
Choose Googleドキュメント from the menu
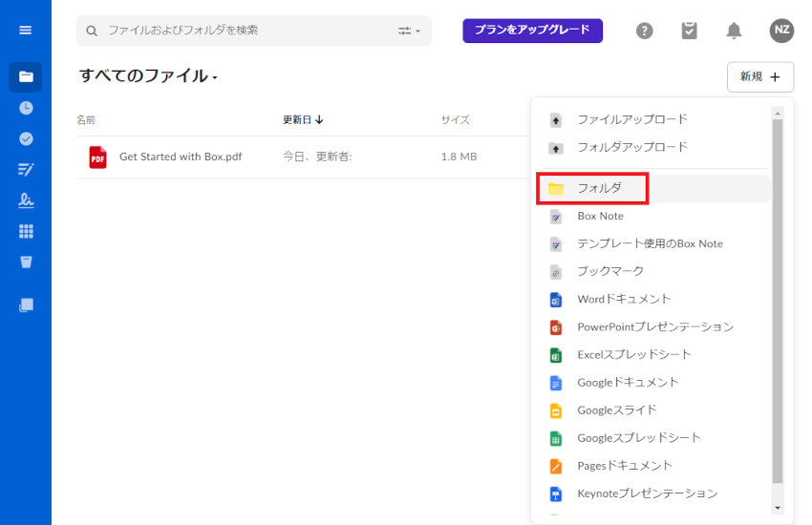[x=628, y=382]
